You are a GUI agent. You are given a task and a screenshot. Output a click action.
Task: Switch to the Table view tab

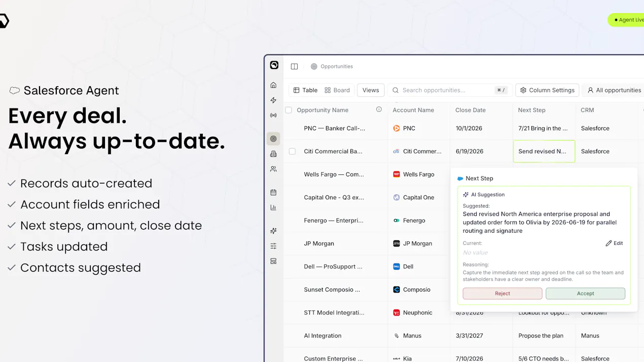pyautogui.click(x=305, y=90)
